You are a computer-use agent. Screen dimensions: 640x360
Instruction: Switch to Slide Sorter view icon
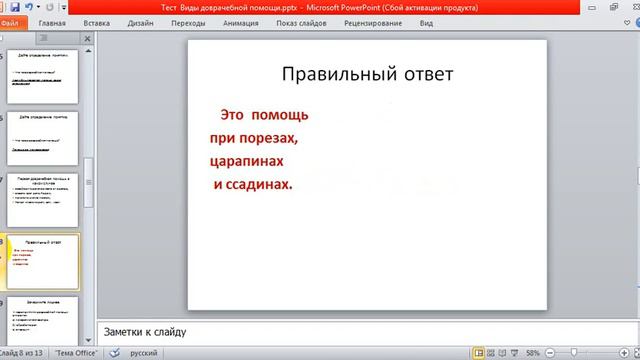click(x=491, y=353)
